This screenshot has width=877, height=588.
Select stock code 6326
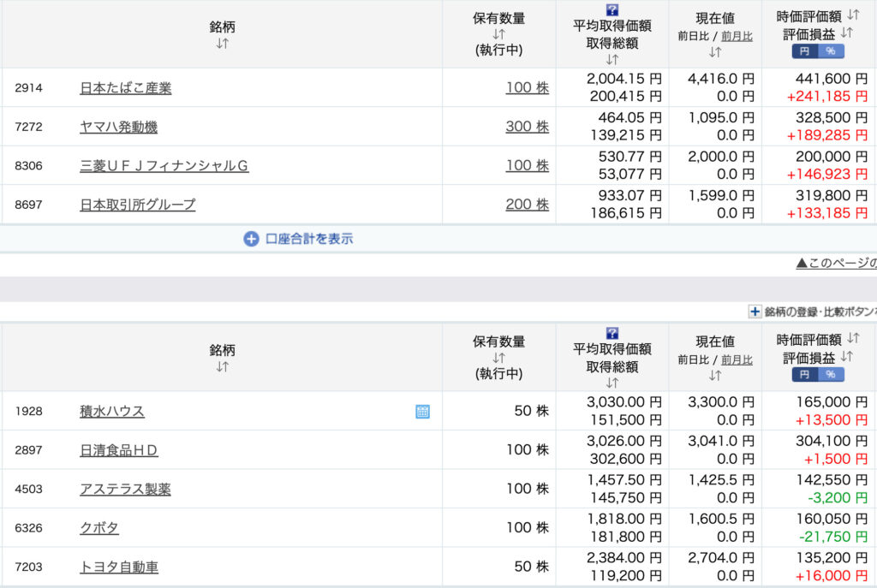click(28, 527)
